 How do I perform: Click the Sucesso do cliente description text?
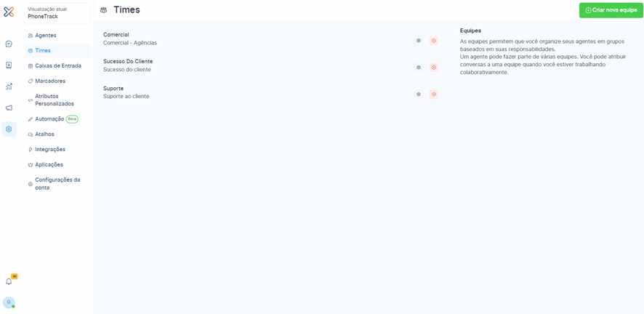[x=127, y=70]
